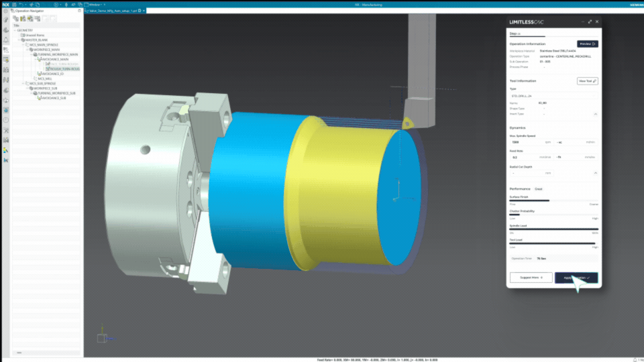
Task: Click the Apply Operation button
Action: [576, 278]
